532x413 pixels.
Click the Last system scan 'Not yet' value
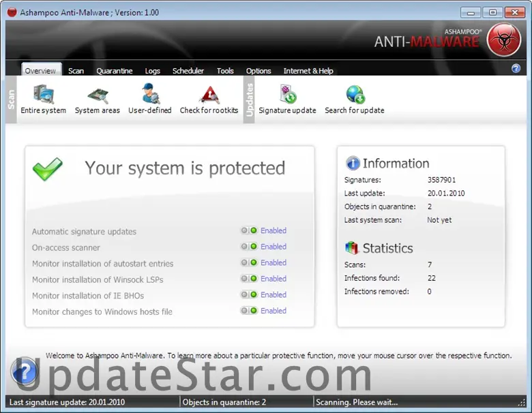tap(439, 220)
